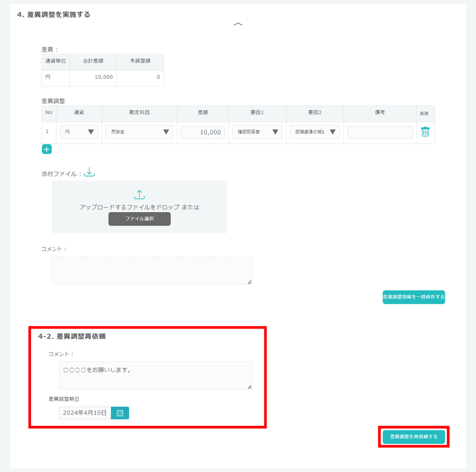
Task: Click 差異調整を再依頼する button
Action: tap(414, 437)
